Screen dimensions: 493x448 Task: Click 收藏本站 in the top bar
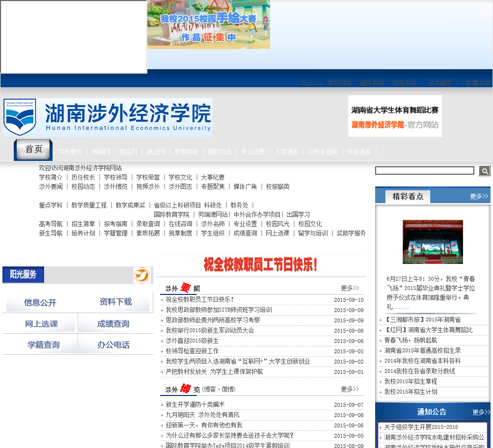point(478,83)
